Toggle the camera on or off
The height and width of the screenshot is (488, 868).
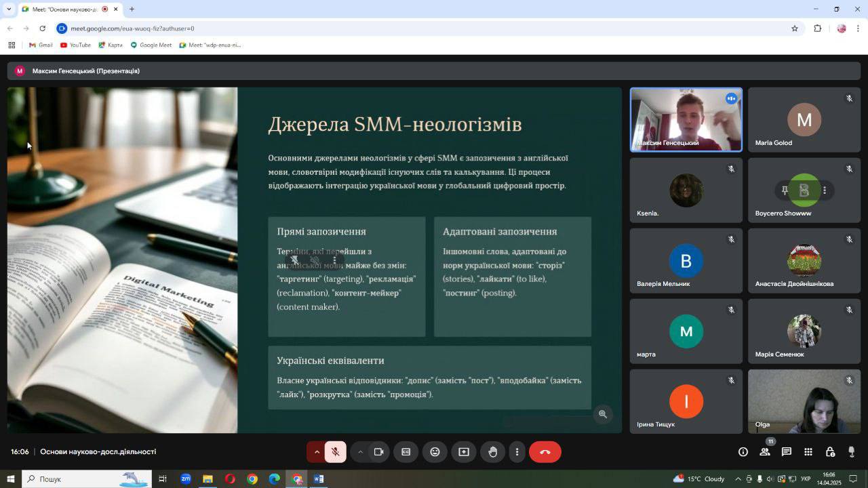point(379,452)
